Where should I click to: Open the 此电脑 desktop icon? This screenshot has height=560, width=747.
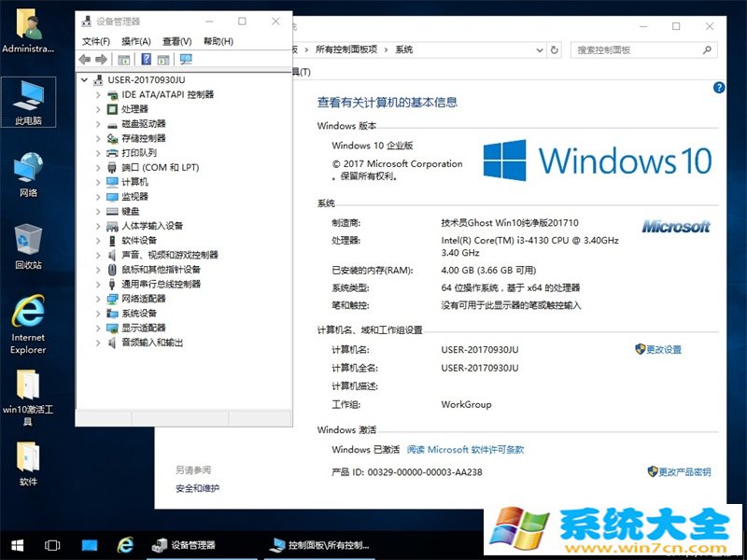(x=29, y=102)
